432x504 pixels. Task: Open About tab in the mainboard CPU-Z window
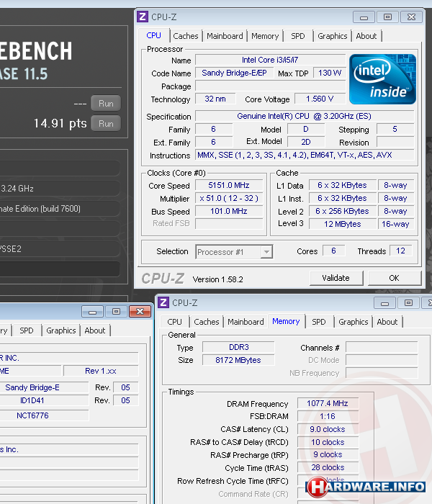[x=95, y=330]
